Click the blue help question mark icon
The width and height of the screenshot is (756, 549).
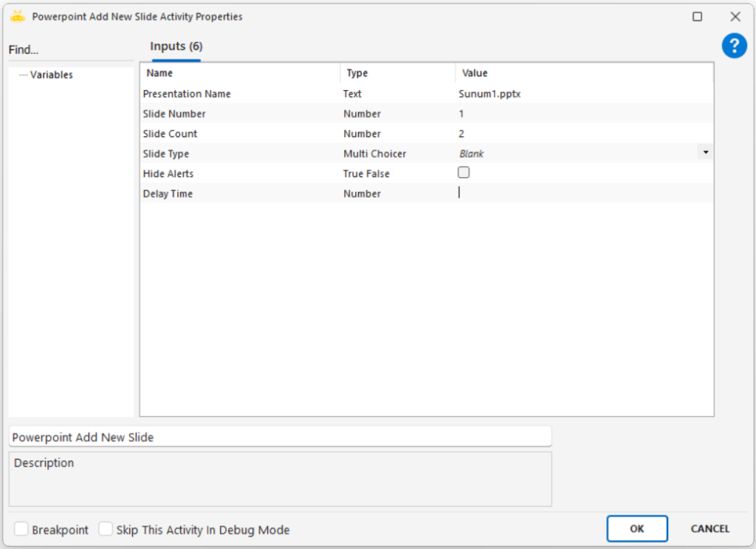pyautogui.click(x=734, y=46)
